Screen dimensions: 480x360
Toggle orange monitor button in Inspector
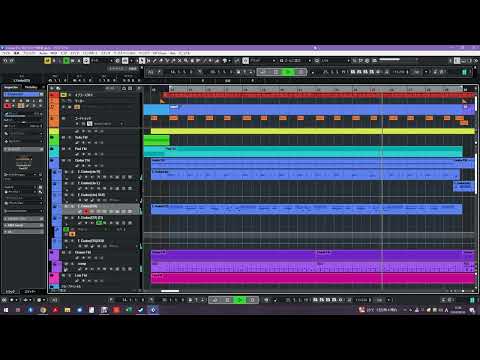pyautogui.click(x=21, y=106)
